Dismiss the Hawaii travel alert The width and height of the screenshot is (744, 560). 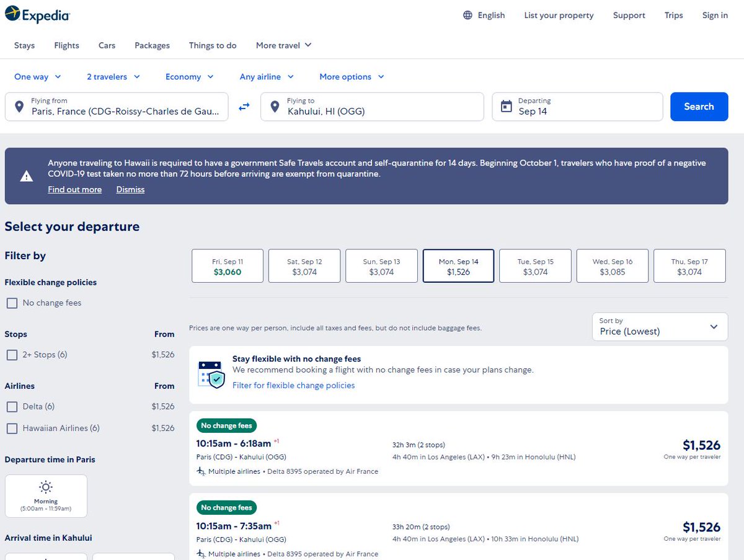point(130,190)
